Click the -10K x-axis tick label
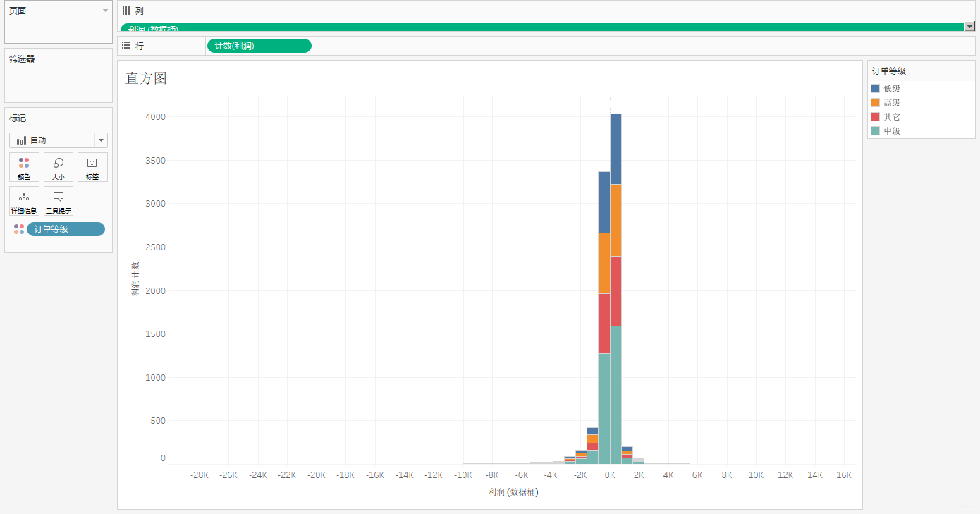This screenshot has height=514, width=980. coord(463,476)
